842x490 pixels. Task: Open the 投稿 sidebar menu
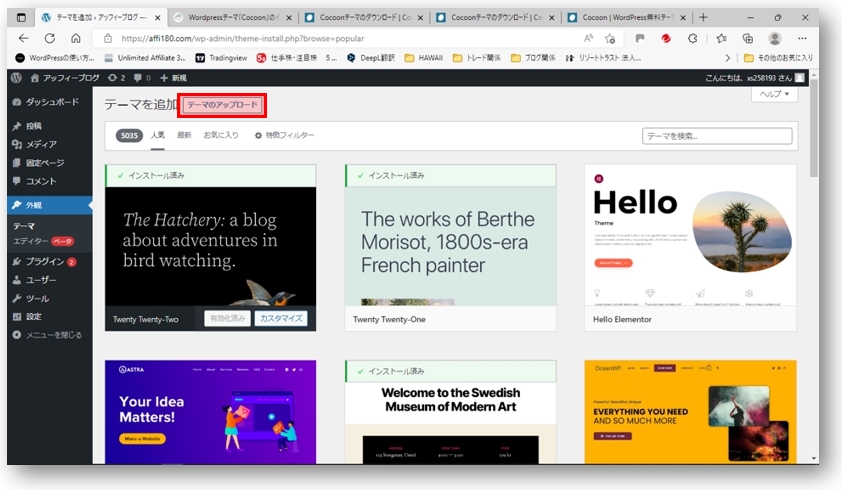49,126
